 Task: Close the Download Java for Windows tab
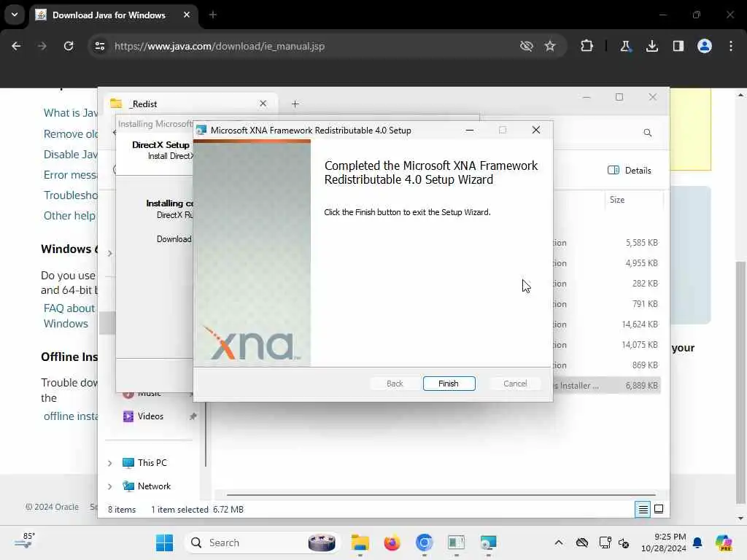click(x=187, y=15)
